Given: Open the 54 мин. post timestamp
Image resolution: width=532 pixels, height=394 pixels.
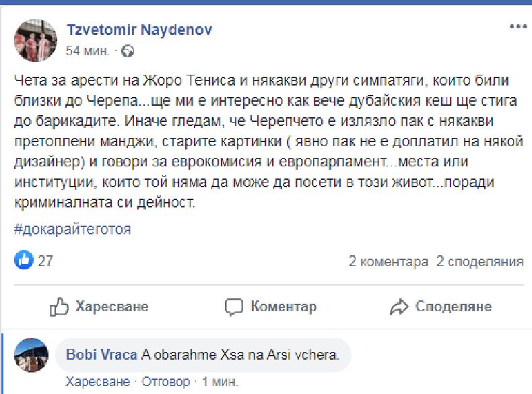Looking at the screenshot, I should tap(88, 51).
